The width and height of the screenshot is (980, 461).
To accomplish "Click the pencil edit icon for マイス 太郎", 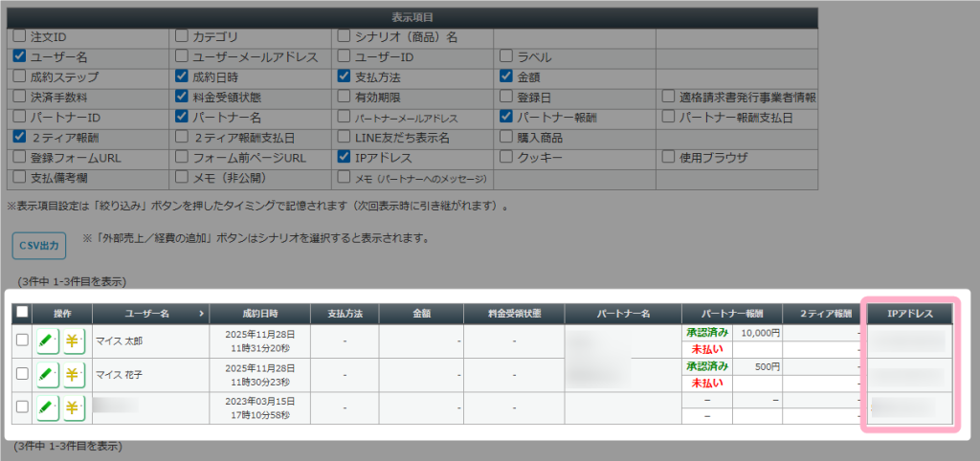I will tap(46, 341).
